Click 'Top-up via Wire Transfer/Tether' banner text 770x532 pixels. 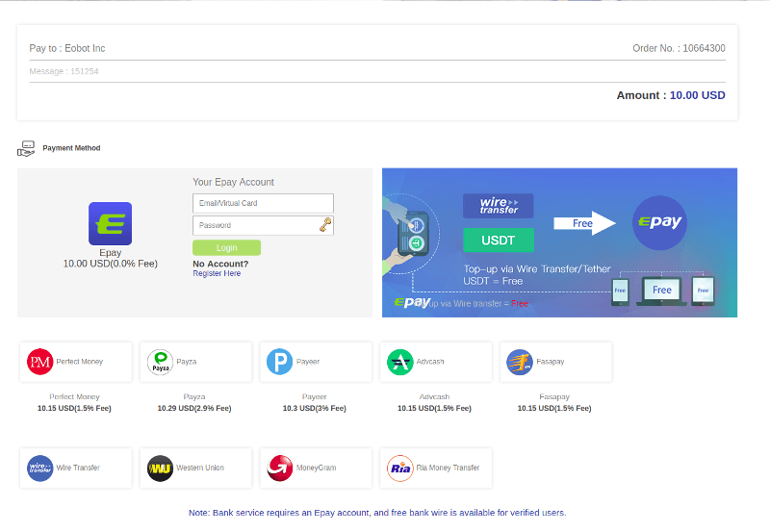537,269
